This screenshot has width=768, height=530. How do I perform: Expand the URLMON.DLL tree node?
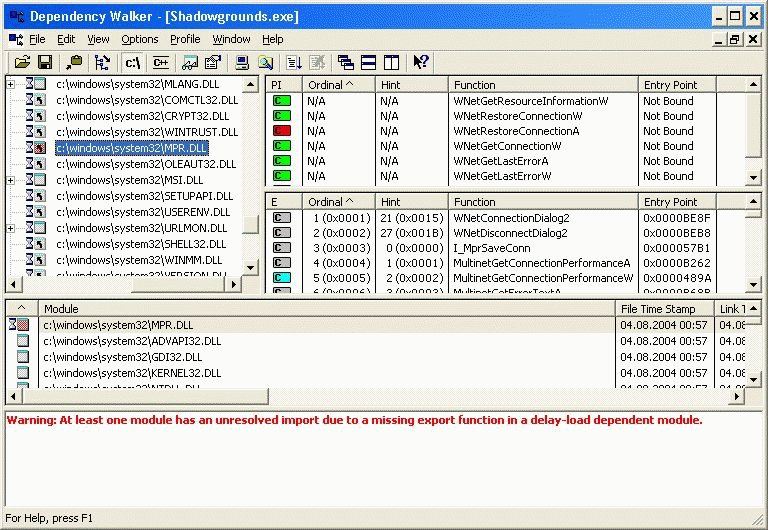(10, 228)
